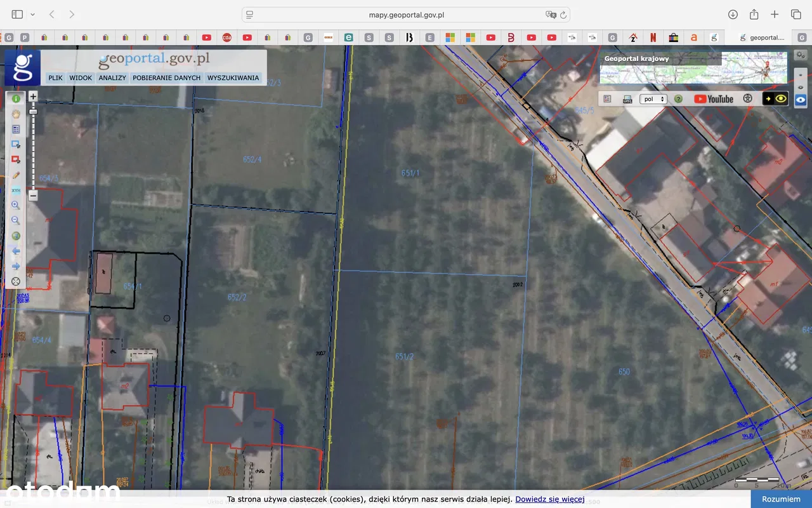The image size is (812, 508).
Task: Open the 'pol' language dropdown
Action: coord(653,99)
